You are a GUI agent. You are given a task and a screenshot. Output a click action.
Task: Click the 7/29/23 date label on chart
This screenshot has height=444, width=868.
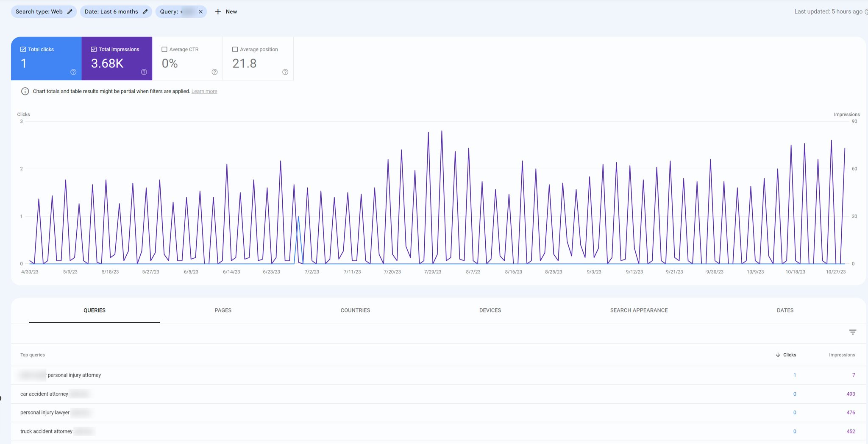(433, 272)
